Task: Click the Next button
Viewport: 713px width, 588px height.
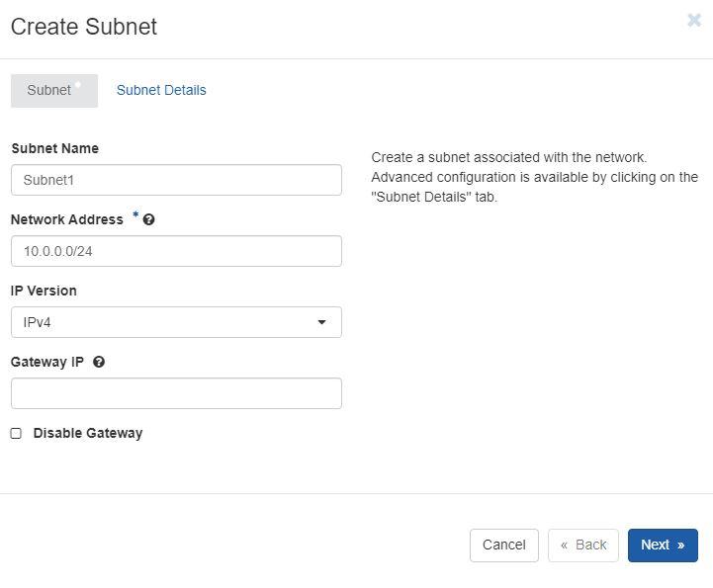Action: coord(663,546)
